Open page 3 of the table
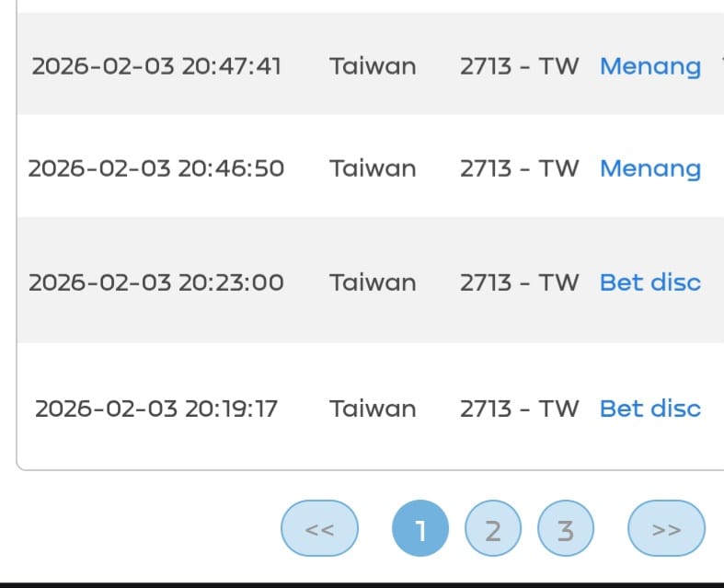Image resolution: width=724 pixels, height=588 pixels. [566, 530]
